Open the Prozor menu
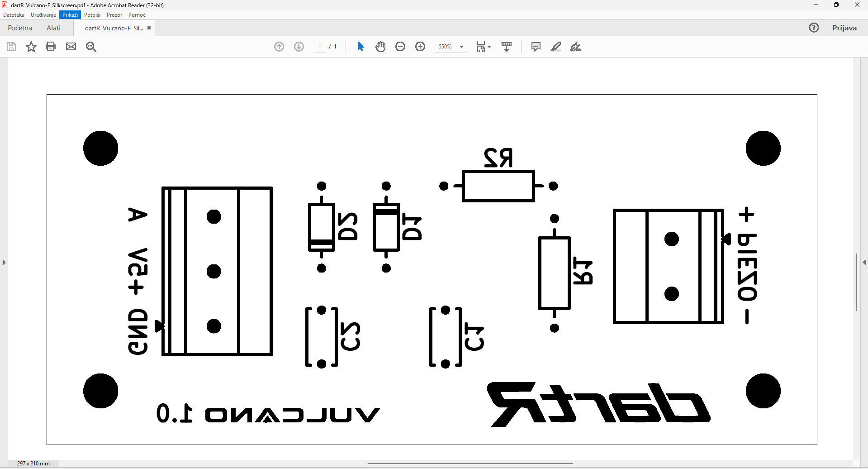The width and height of the screenshot is (868, 469). 114,15
